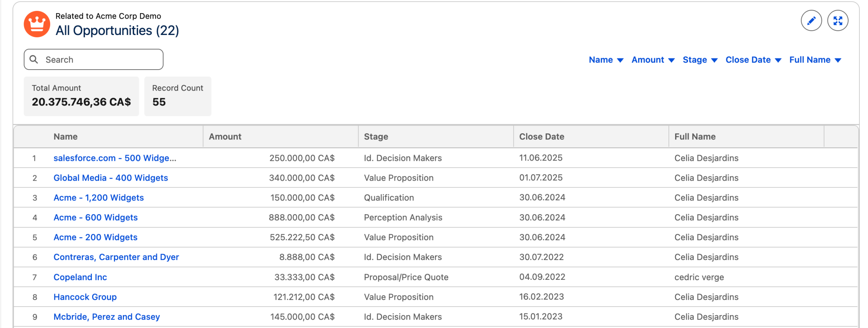The image size is (868, 328).
Task: Open Acme - 1,200 Widgets opportunity
Action: click(x=99, y=198)
